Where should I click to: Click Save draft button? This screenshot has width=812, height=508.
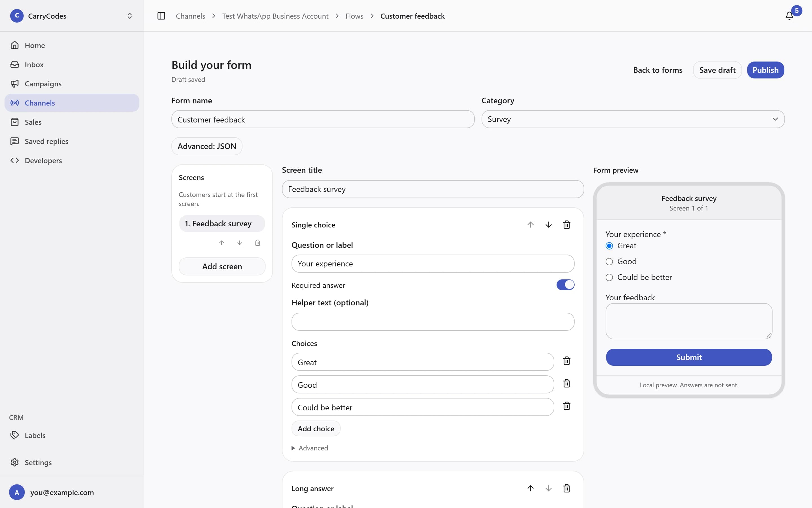(717, 70)
